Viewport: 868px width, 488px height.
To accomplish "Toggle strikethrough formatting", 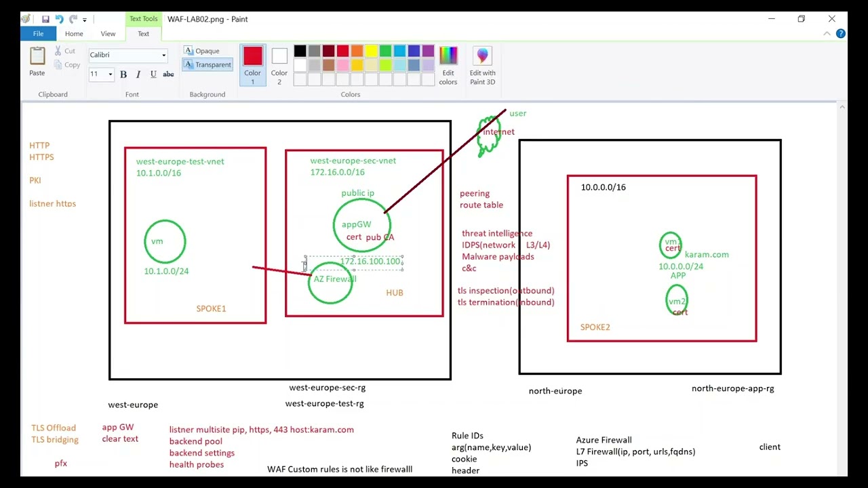I will 168,75.
